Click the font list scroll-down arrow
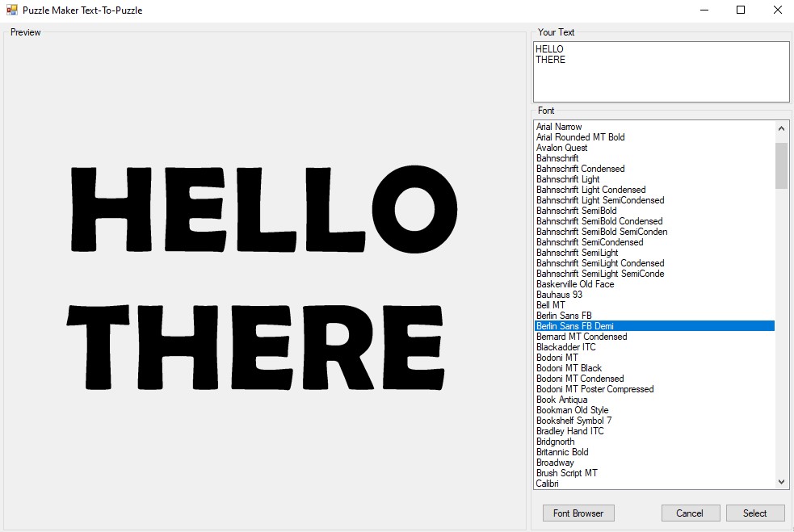Image resolution: width=794 pixels, height=532 pixels. 780,481
